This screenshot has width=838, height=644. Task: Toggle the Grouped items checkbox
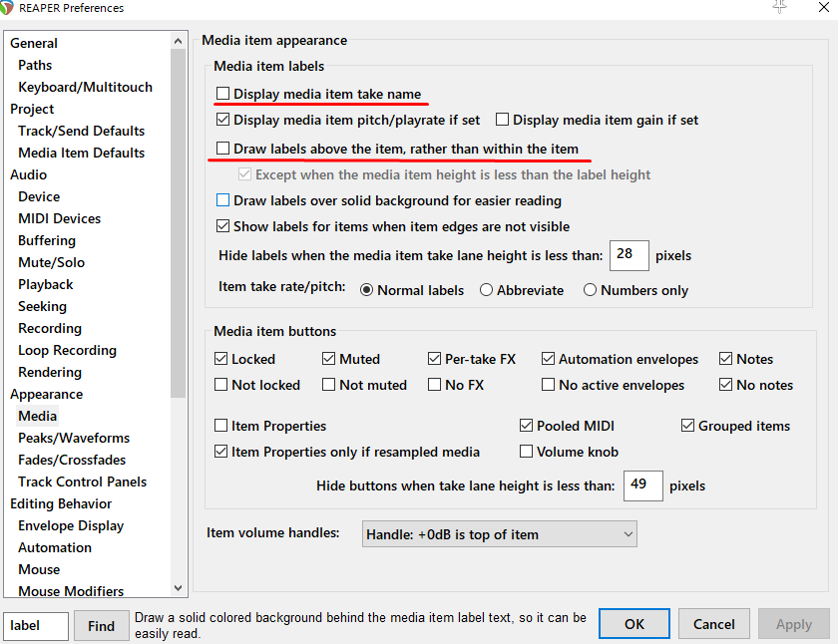tap(687, 425)
